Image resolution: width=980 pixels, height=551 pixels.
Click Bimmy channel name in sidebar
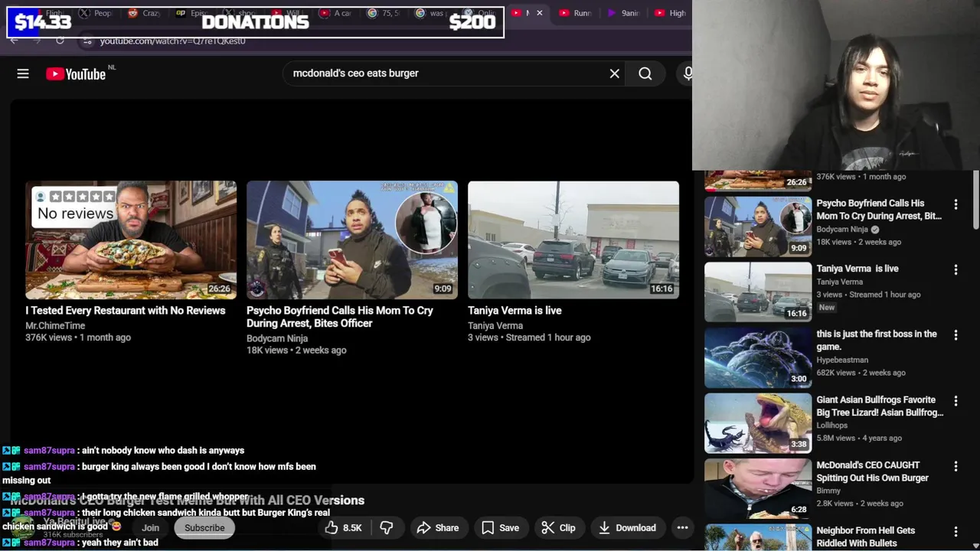click(x=828, y=491)
